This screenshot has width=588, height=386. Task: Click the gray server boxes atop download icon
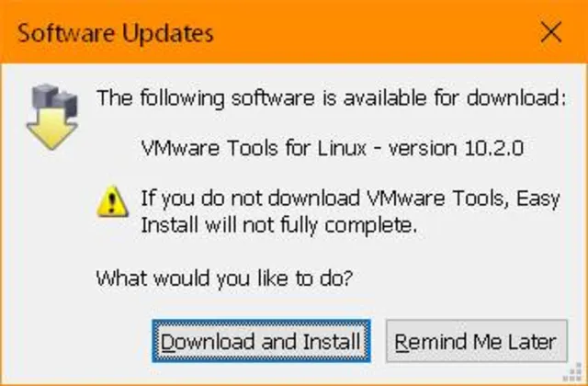click(x=55, y=98)
